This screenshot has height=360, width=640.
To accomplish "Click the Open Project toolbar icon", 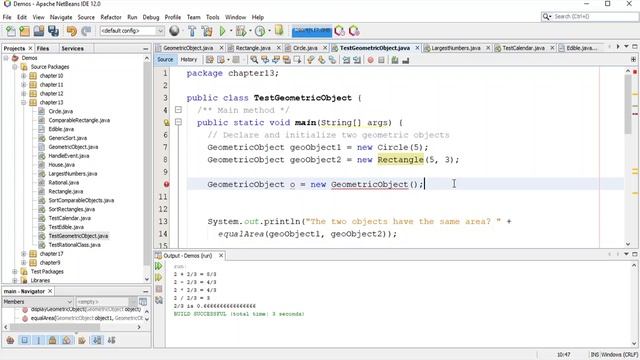I will pos(39,31).
